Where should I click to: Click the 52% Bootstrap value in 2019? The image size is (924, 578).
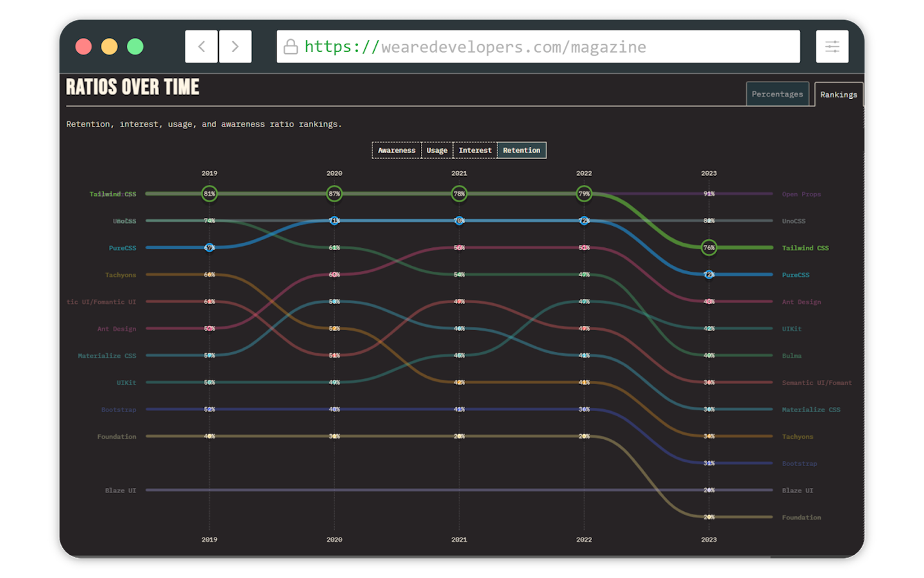(209, 409)
